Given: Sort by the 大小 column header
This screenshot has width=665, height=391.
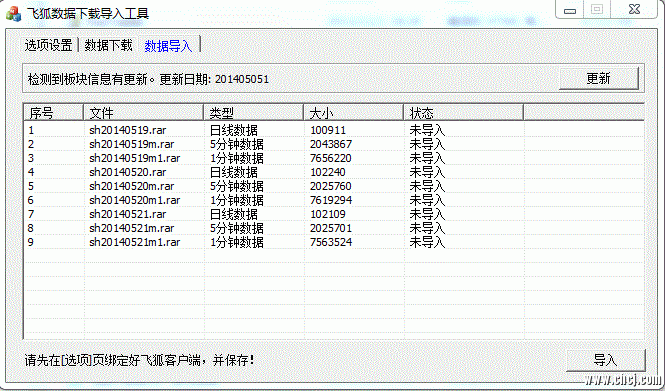Looking at the screenshot, I should coord(354,113).
